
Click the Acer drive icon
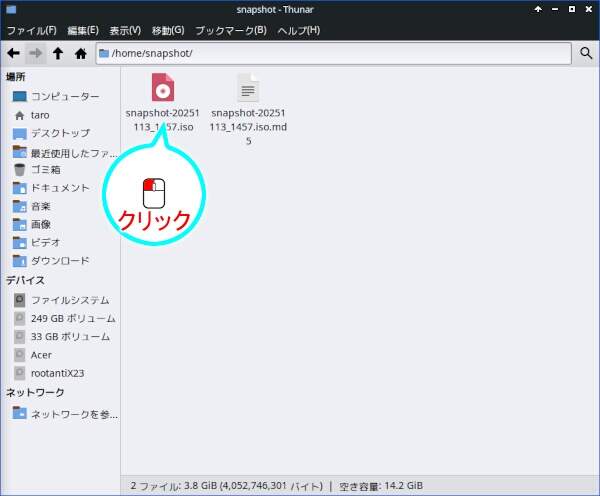pyautogui.click(x=20, y=355)
